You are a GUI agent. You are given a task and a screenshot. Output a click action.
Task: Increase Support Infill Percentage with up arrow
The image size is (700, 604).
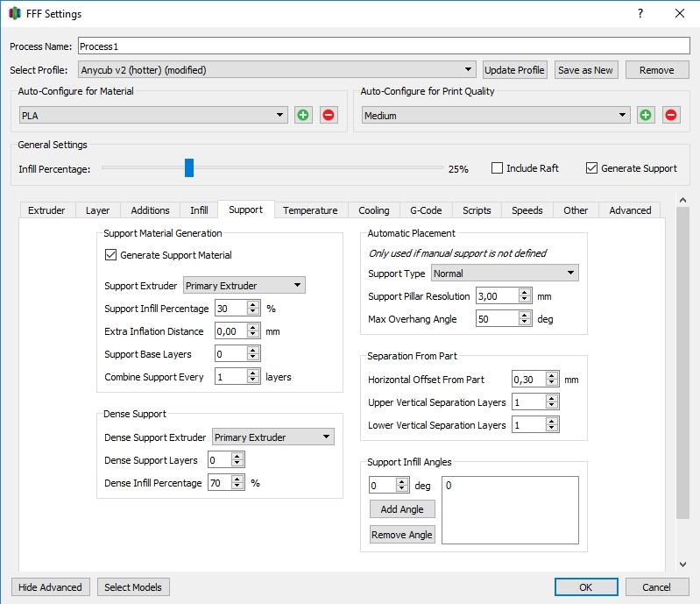tap(253, 304)
